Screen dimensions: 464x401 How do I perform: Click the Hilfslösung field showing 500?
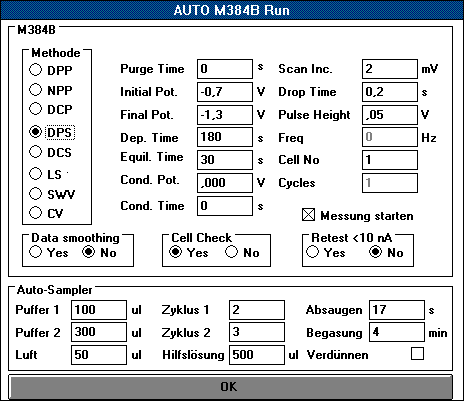tap(257, 355)
